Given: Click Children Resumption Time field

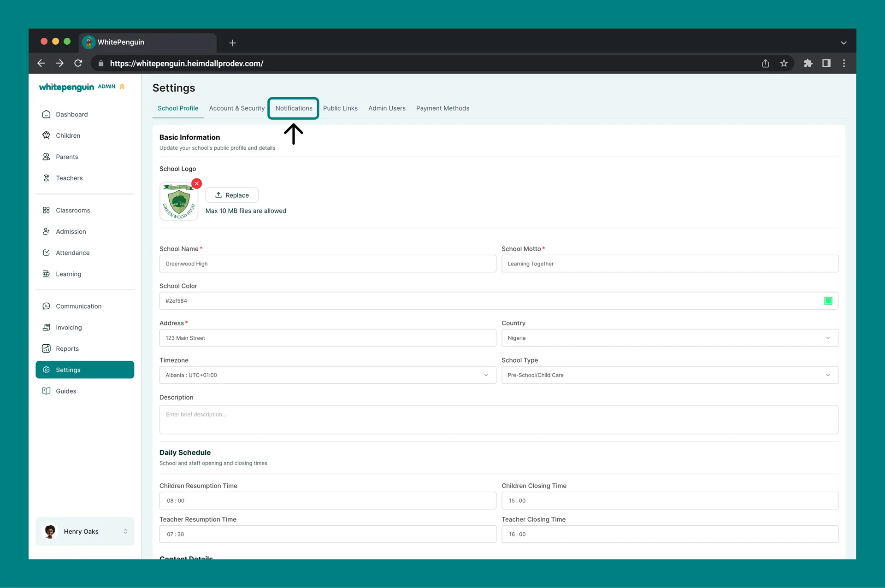Looking at the screenshot, I should click(328, 500).
